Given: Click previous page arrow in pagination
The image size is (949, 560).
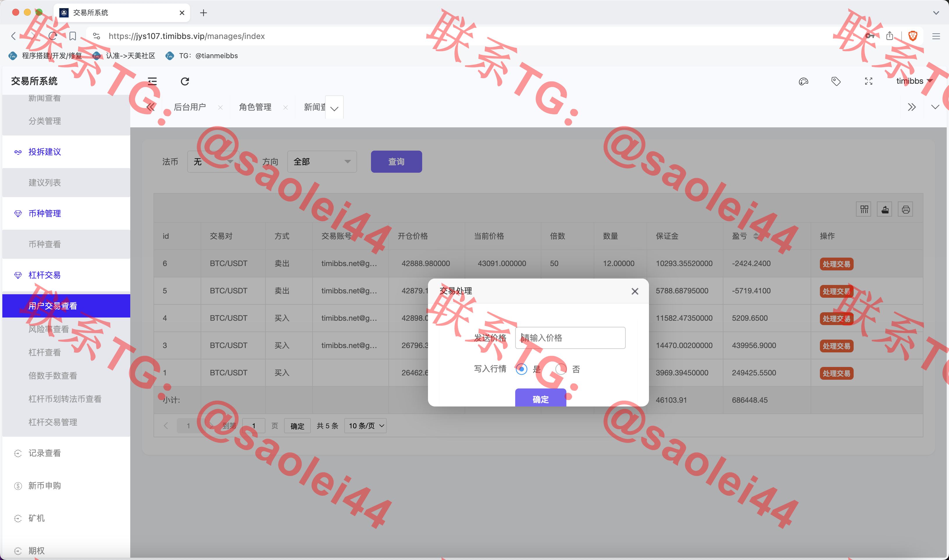Looking at the screenshot, I should 166,426.
